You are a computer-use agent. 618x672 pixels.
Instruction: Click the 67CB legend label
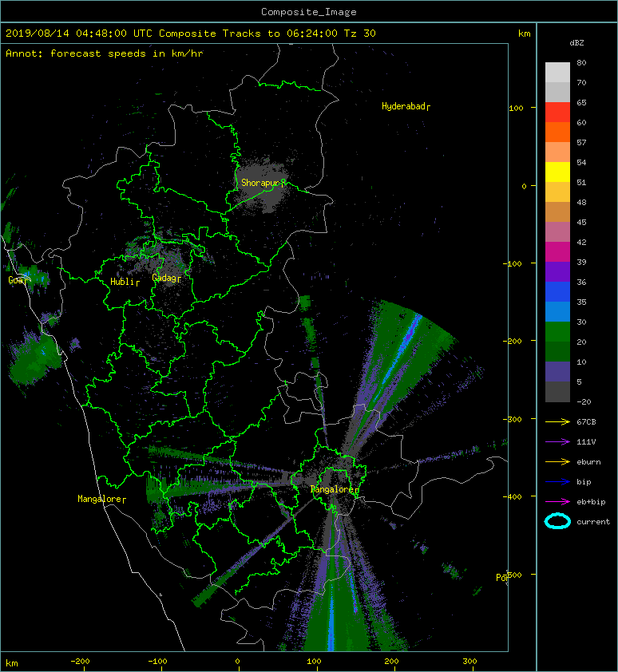(x=586, y=422)
